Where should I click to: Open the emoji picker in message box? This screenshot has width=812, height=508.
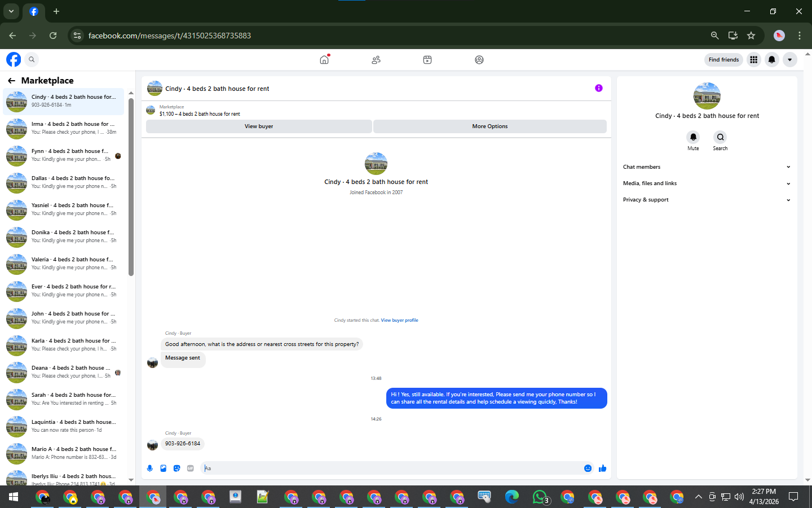(x=588, y=468)
